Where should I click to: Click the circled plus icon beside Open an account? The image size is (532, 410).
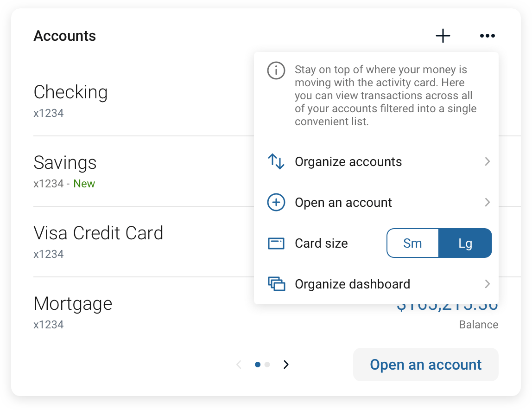coord(276,203)
